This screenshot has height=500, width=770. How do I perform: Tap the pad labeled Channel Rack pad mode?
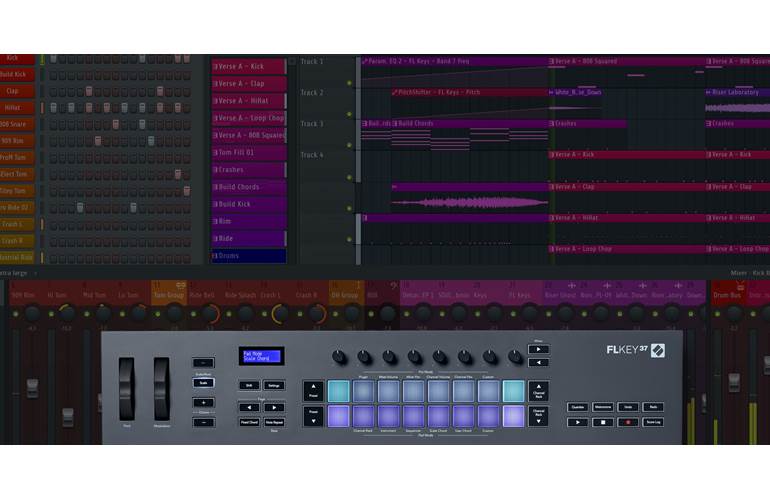coord(363,416)
